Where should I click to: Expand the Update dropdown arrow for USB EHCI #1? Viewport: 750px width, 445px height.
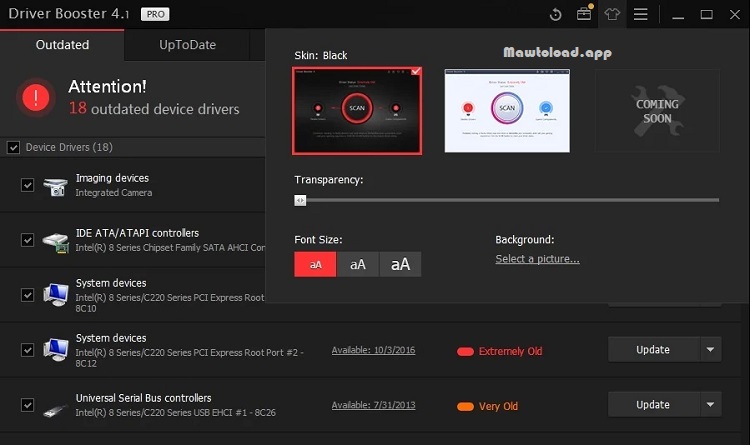point(711,405)
